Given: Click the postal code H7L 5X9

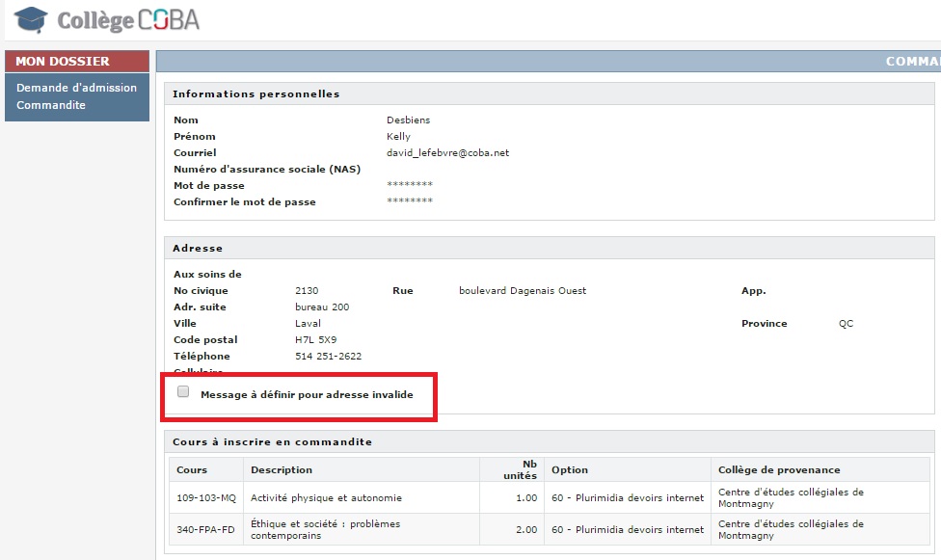Looking at the screenshot, I should [315, 339].
